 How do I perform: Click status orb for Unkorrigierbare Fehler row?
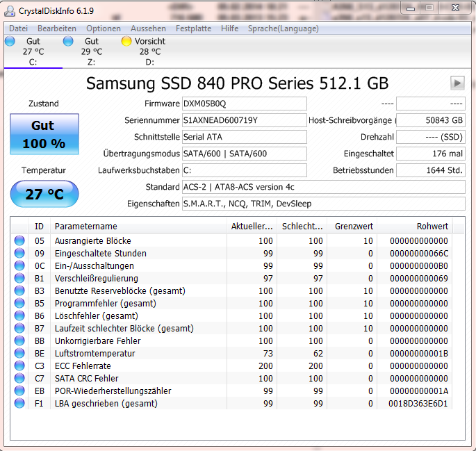pos(19,341)
